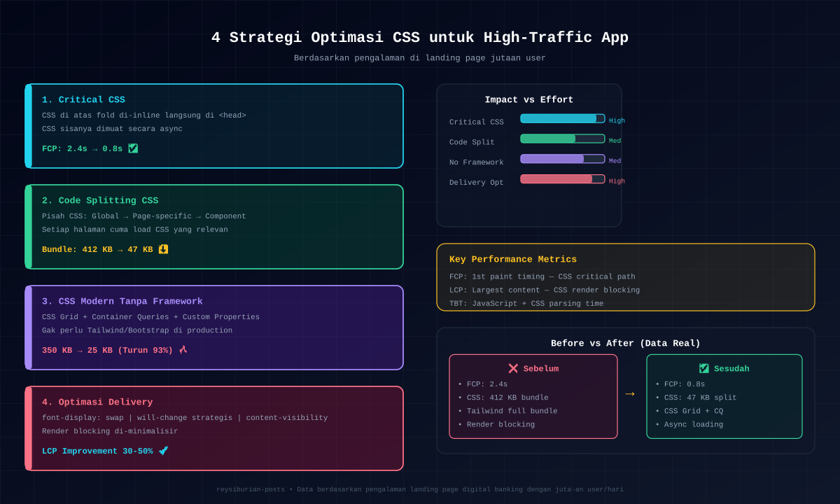The height and width of the screenshot is (504, 840).
Task: Click the Key Performance Metrics heading
Action: (513, 260)
